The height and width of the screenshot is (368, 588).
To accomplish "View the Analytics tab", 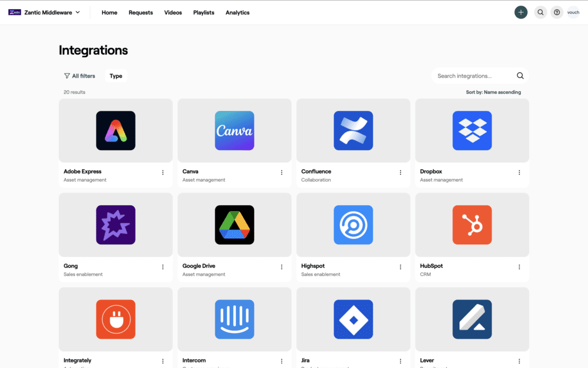I will (x=237, y=13).
